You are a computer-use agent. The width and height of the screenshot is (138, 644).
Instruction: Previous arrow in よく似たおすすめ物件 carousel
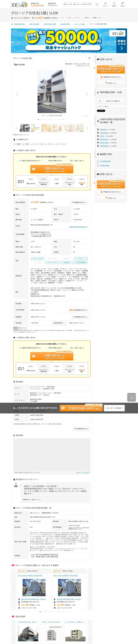(14, 589)
